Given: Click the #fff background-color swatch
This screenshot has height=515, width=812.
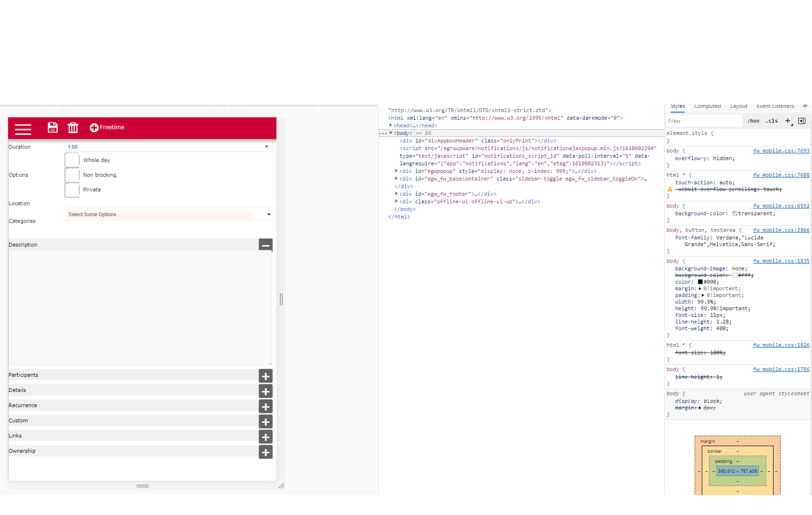Looking at the screenshot, I should [735, 276].
